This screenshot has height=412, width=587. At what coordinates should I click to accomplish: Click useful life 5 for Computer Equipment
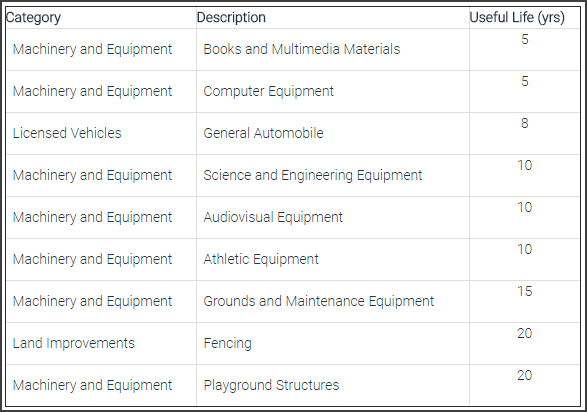(524, 81)
